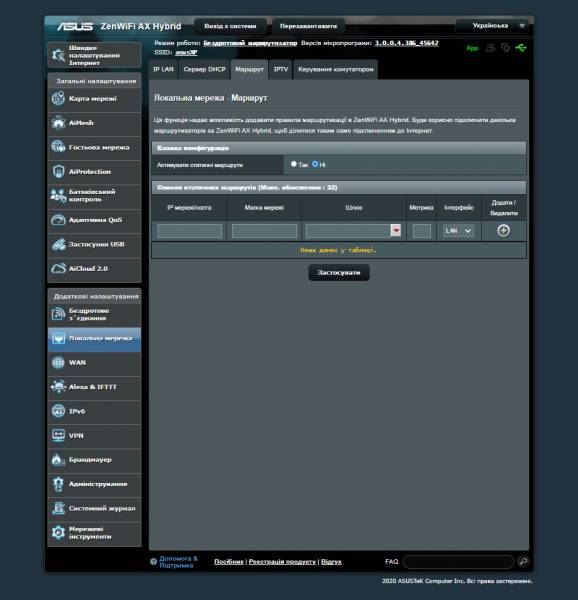Open Firewall (Брандмауер) flame icon
578x600 pixels.
[x=59, y=460]
